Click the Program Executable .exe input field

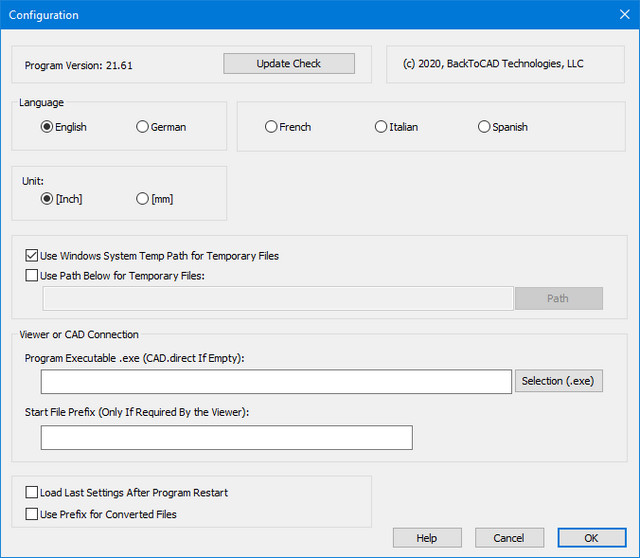276,381
